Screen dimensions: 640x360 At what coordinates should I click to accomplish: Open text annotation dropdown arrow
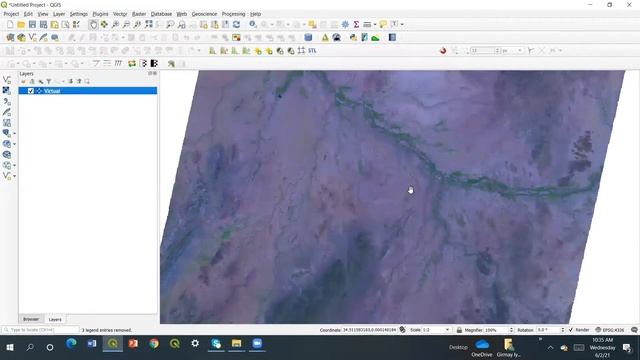pos(402,24)
